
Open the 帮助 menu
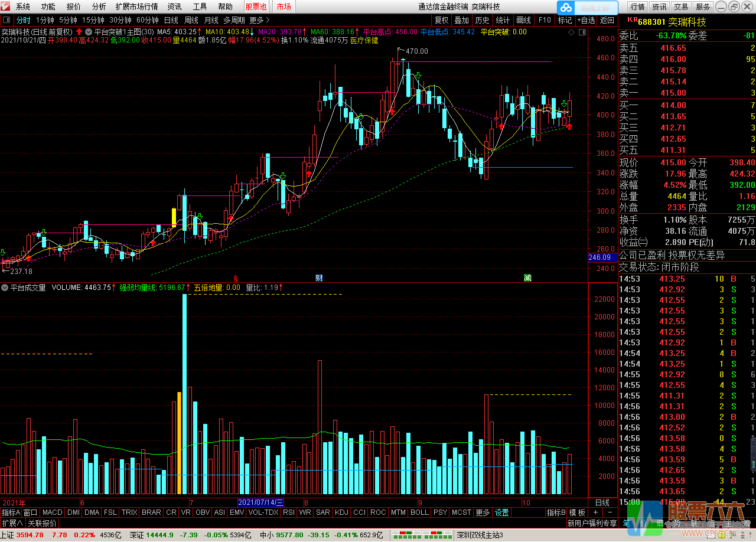tap(225, 6)
